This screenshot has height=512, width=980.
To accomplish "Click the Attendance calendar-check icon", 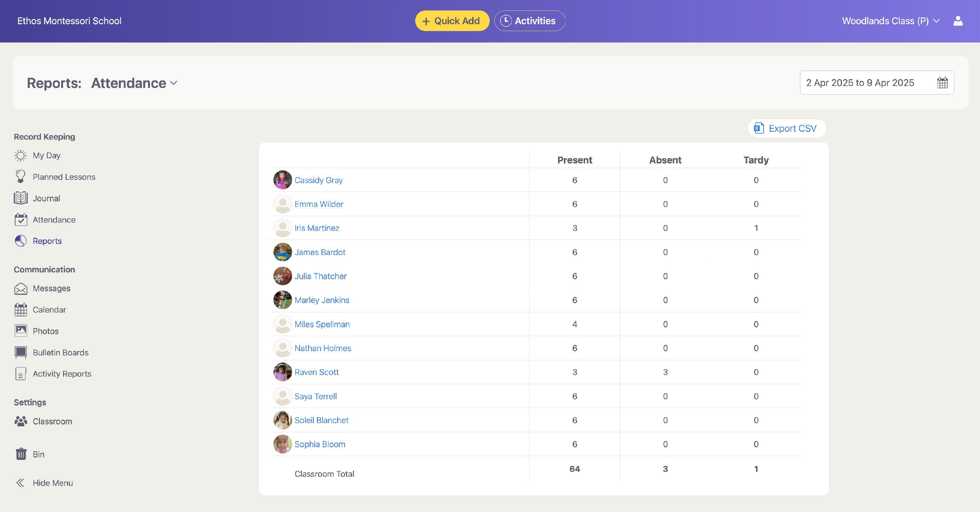I will pyautogui.click(x=21, y=220).
